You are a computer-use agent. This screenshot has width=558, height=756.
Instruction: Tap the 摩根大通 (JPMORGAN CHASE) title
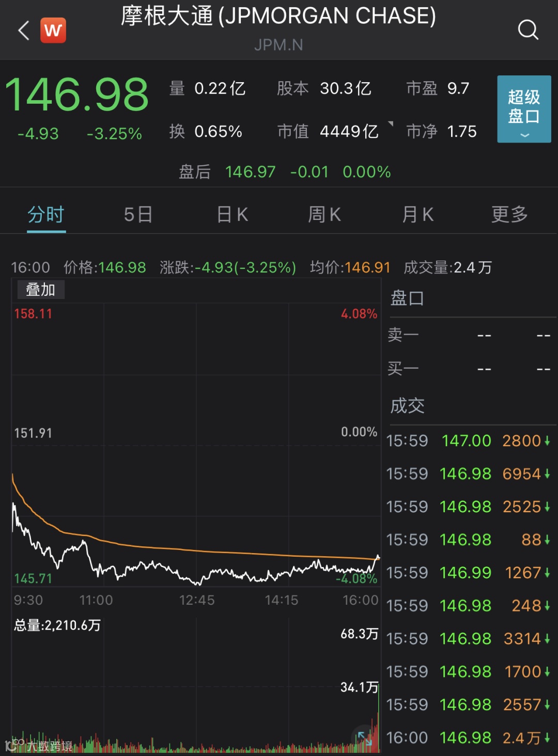[278, 16]
